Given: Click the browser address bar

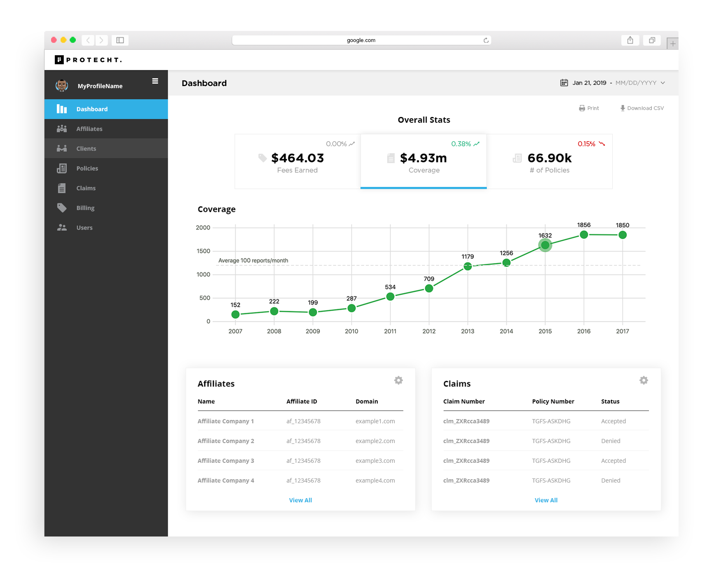Looking at the screenshot, I should [x=360, y=40].
